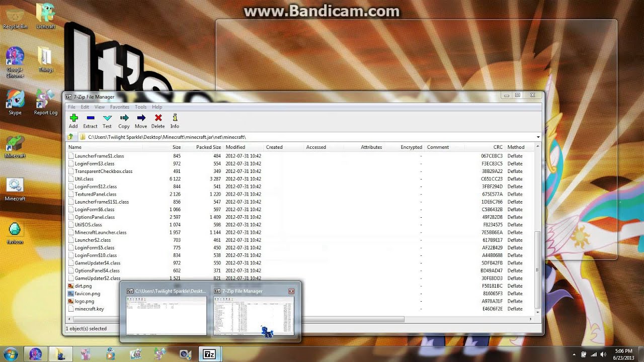
Task: Test the archive integrity
Action: tap(107, 120)
